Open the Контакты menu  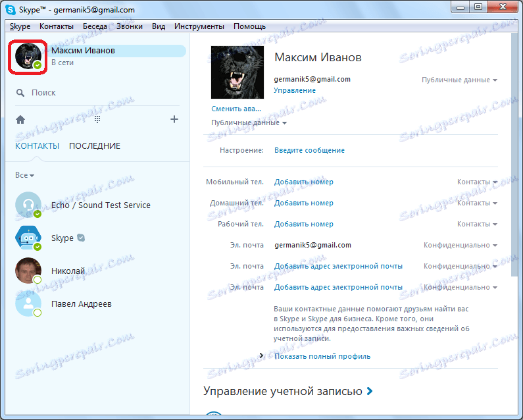(57, 26)
